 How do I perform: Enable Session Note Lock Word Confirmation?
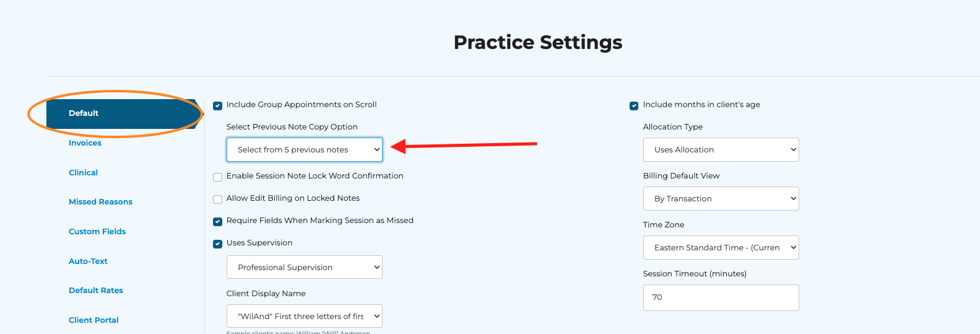pyautogui.click(x=217, y=177)
